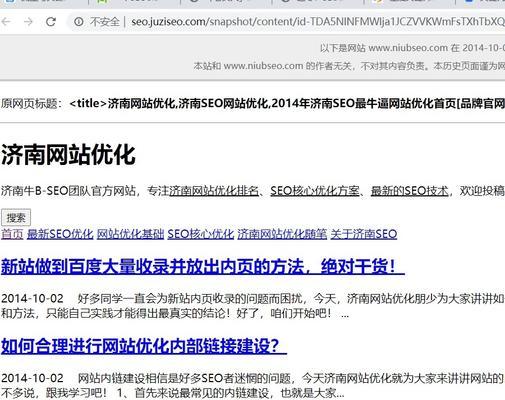Click the SEO核心优化方案 inline link
Image resolution: width=505 pixels, height=400 pixels.
point(315,191)
